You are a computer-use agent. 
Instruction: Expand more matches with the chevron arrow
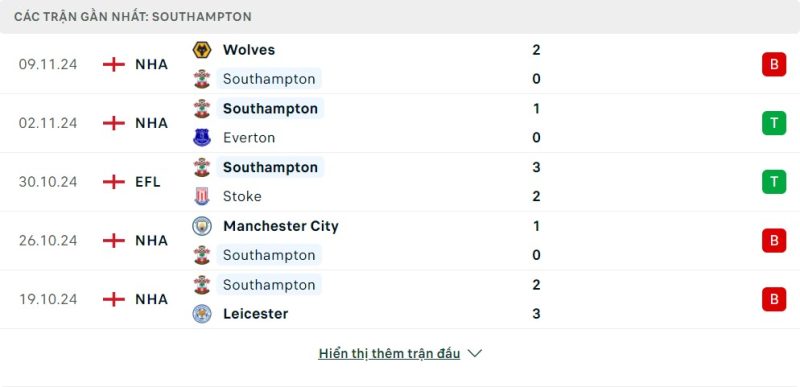coord(474,353)
